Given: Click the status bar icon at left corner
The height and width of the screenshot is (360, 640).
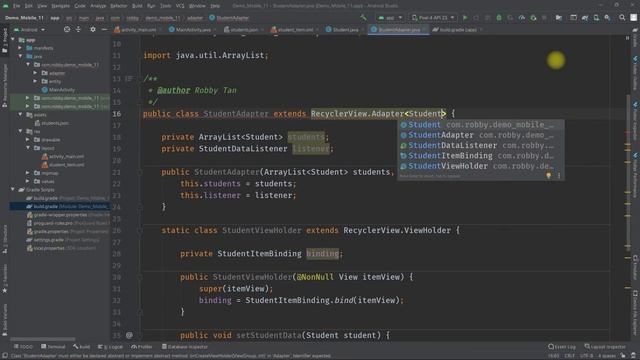Looking at the screenshot, I should (5, 356).
